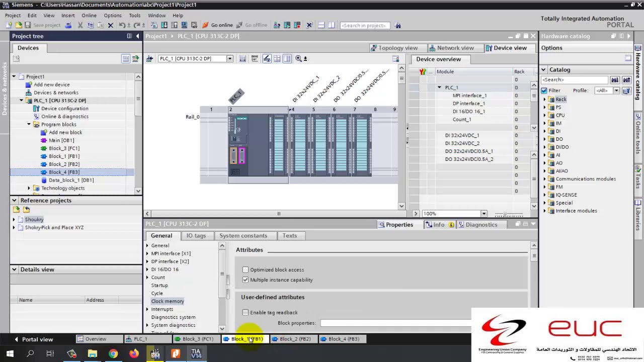Tick the Enable tag readback checkbox
The width and height of the screenshot is (644, 362).
246,313
